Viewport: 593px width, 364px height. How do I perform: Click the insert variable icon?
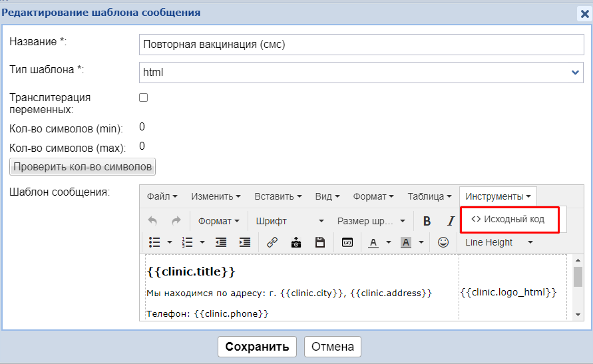click(x=347, y=242)
